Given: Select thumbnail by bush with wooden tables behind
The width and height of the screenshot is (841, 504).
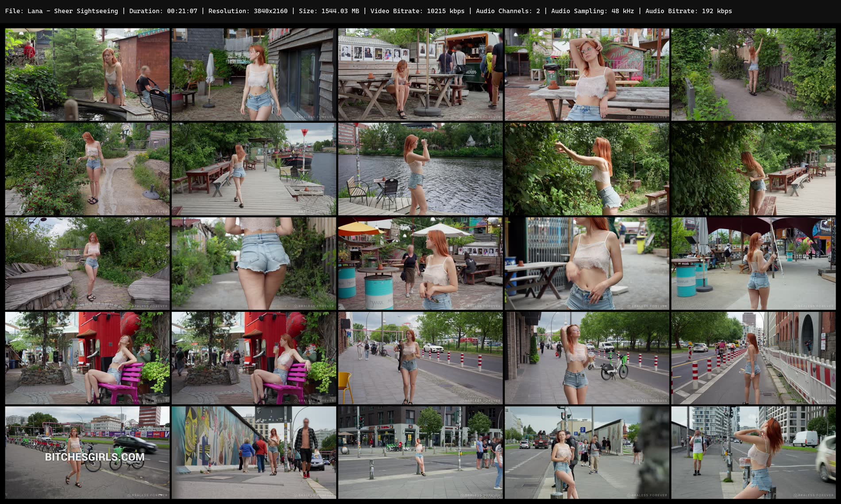Looking at the screenshot, I should (x=753, y=169).
